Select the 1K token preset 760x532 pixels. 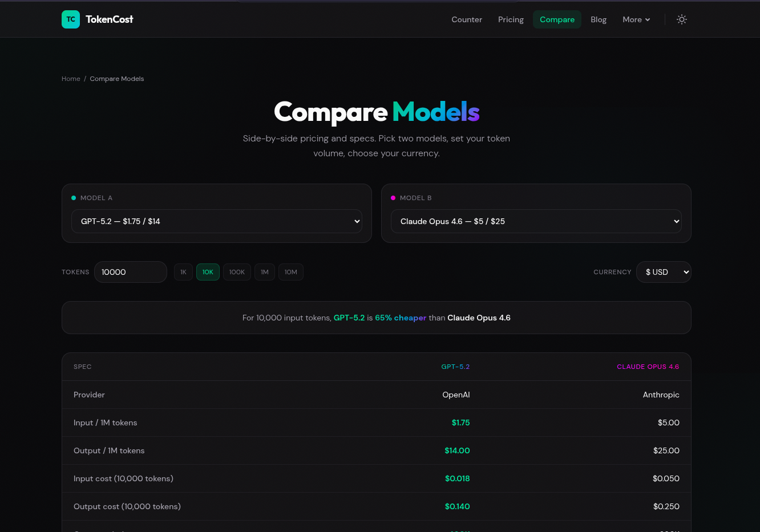[x=183, y=272]
